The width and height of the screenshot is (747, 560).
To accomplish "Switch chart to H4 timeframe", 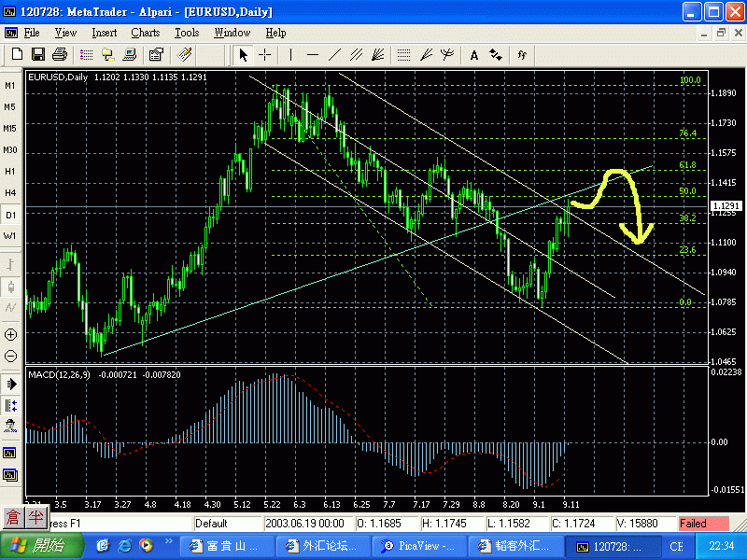I will tap(10, 193).
